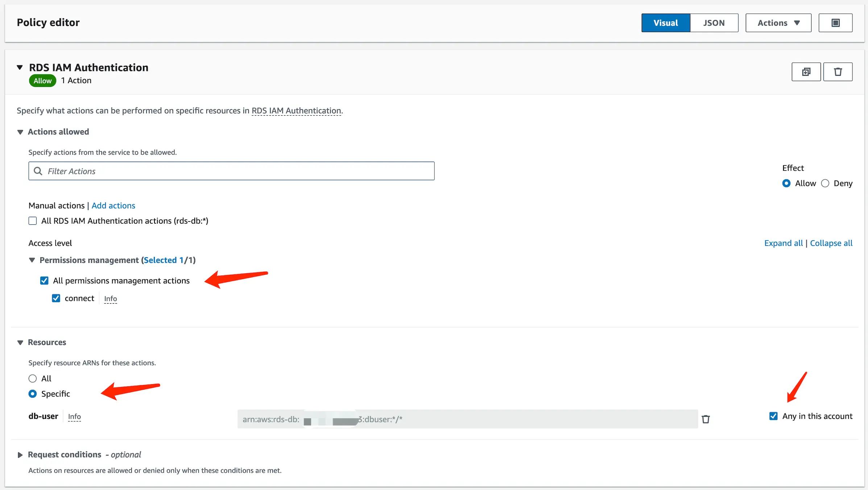The height and width of the screenshot is (490, 868).
Task: Collapse the RDS IAM Authentication section
Action: click(x=20, y=67)
